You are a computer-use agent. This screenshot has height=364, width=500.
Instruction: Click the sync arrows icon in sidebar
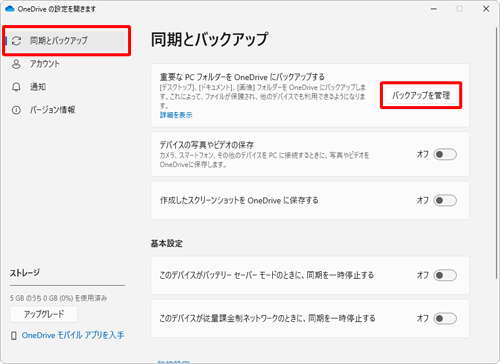tap(16, 41)
